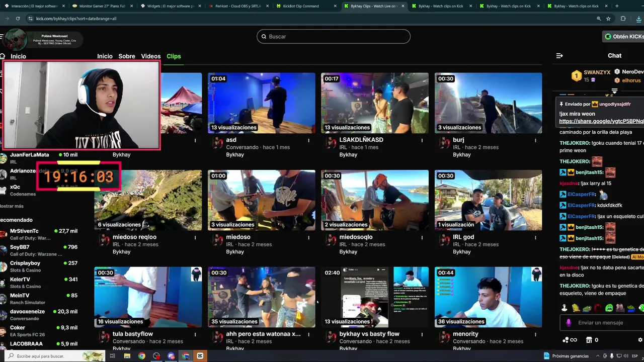Switch to the Videos channel tab
The height and width of the screenshot is (362, 644).
pyautogui.click(x=151, y=56)
